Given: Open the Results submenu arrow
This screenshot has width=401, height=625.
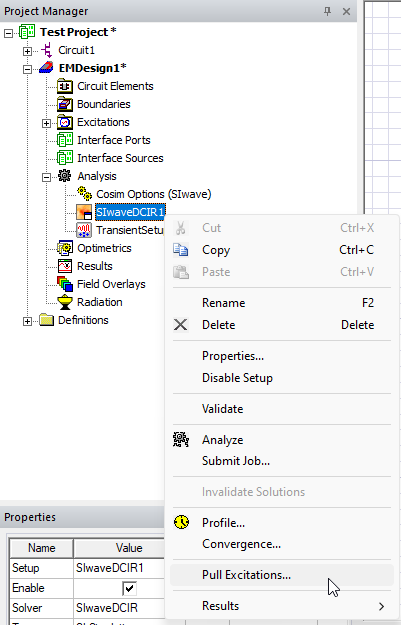Looking at the screenshot, I should pos(381,606).
